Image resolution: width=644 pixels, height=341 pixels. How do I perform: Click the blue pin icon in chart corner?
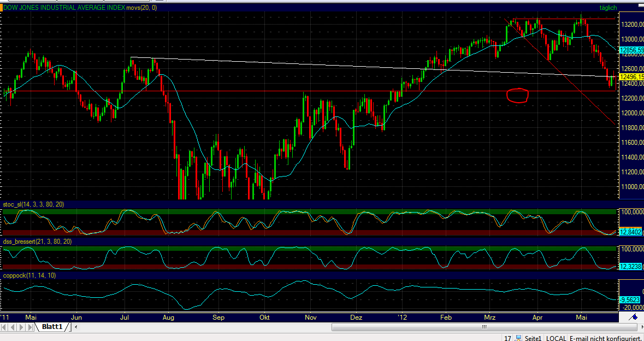(x=633, y=317)
